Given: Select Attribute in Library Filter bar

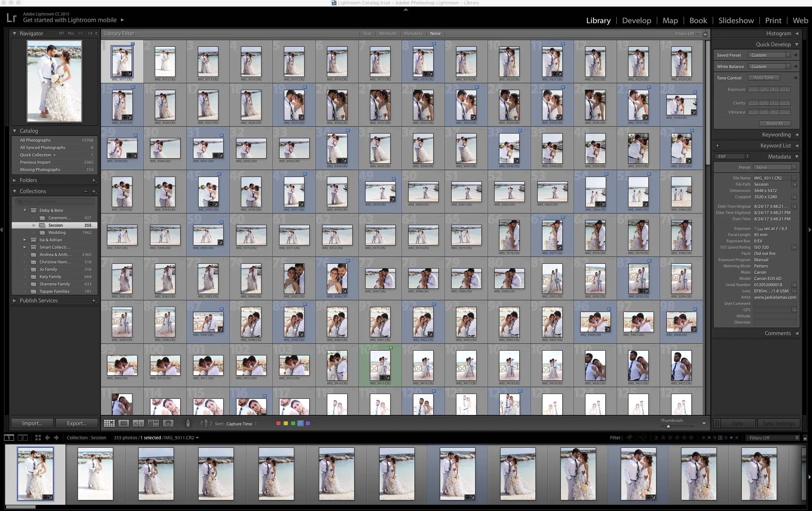Looking at the screenshot, I should point(388,33).
